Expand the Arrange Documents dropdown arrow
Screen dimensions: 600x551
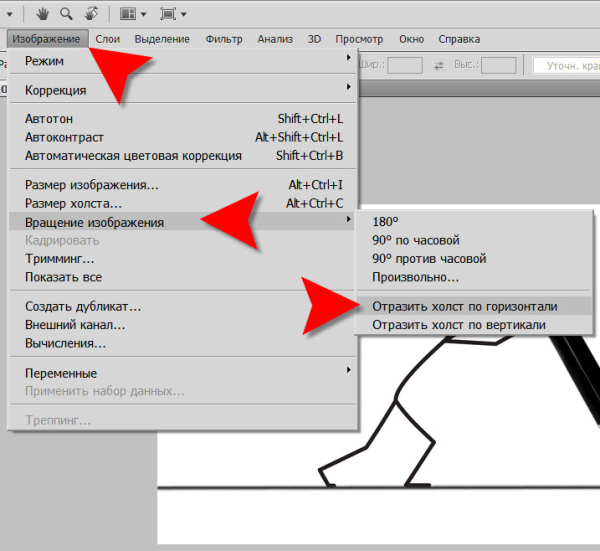(143, 15)
